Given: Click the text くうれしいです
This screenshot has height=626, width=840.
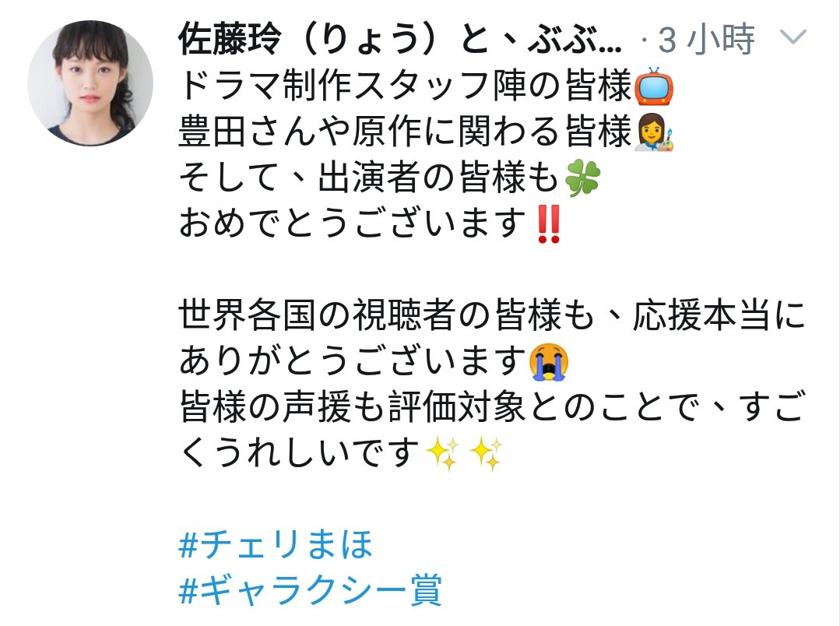Looking at the screenshot, I should tap(299, 453).
